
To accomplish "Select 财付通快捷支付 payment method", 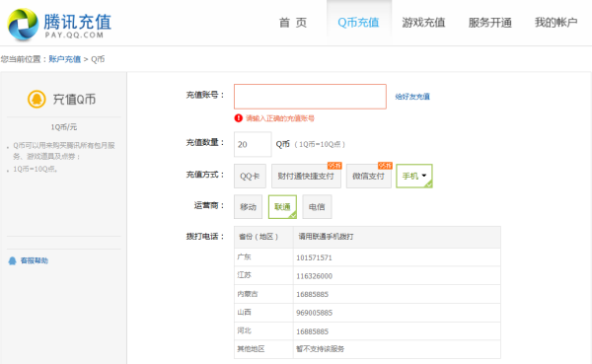I will pyautogui.click(x=306, y=176).
